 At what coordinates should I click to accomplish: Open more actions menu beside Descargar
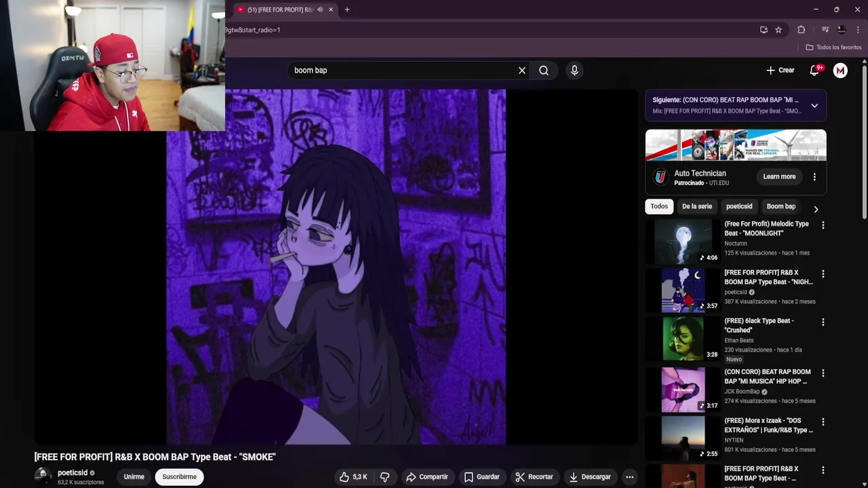[629, 477]
